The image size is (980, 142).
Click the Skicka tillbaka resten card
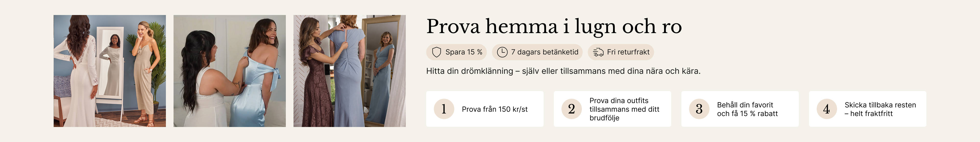click(867, 109)
